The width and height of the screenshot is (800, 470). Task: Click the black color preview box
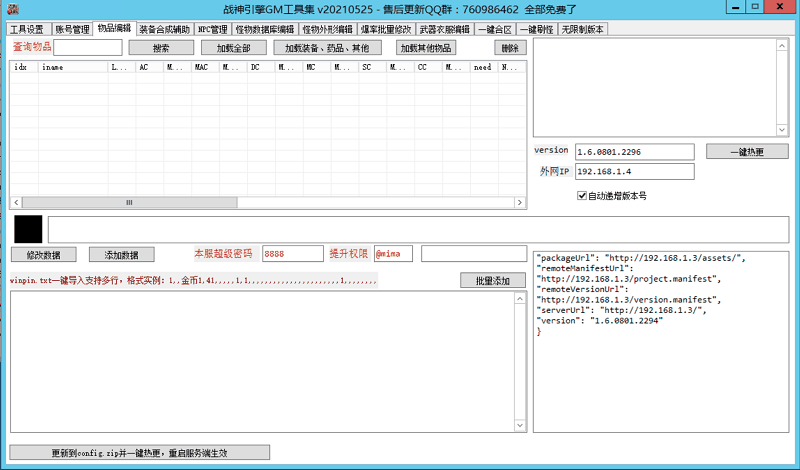click(28, 228)
